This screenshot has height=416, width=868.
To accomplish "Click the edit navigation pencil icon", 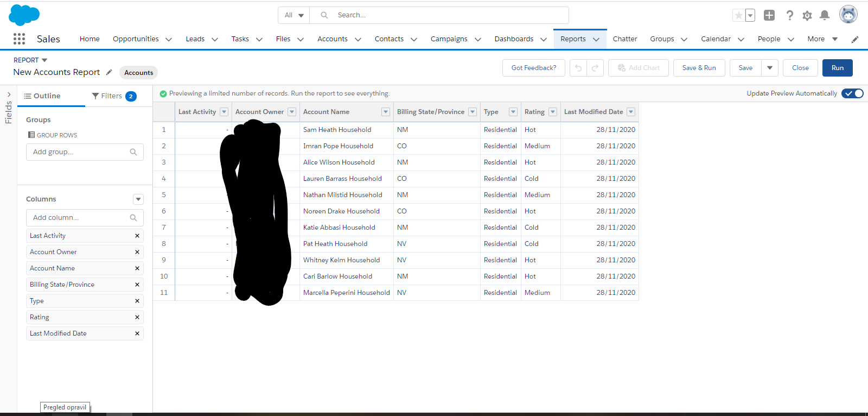I will (x=855, y=39).
